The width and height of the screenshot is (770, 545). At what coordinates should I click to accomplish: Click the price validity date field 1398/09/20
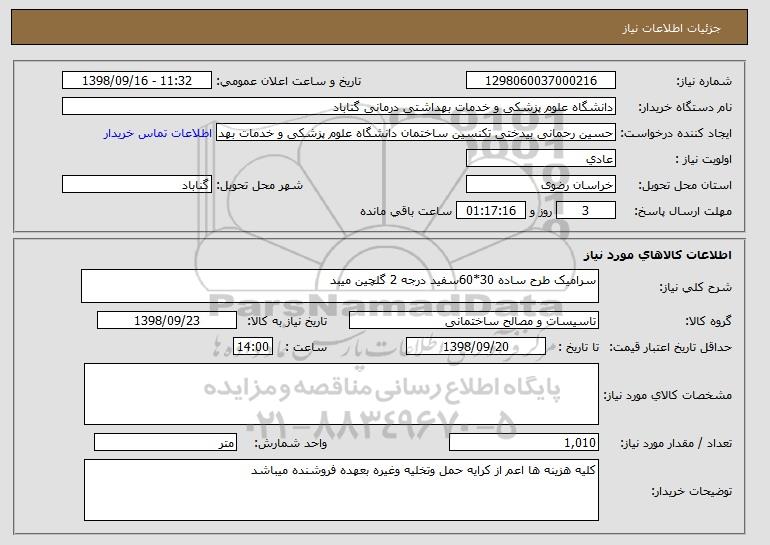tap(476, 347)
